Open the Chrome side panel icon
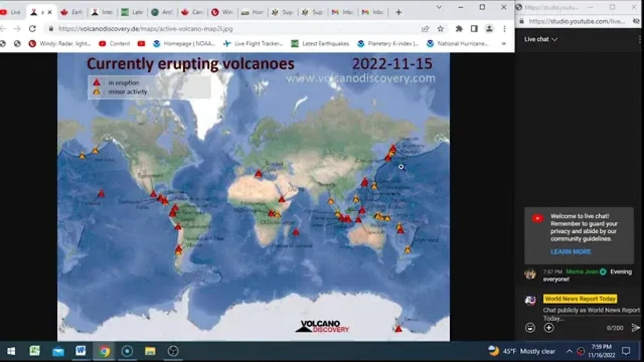Viewport: 644px width, 362px height. 474,29
